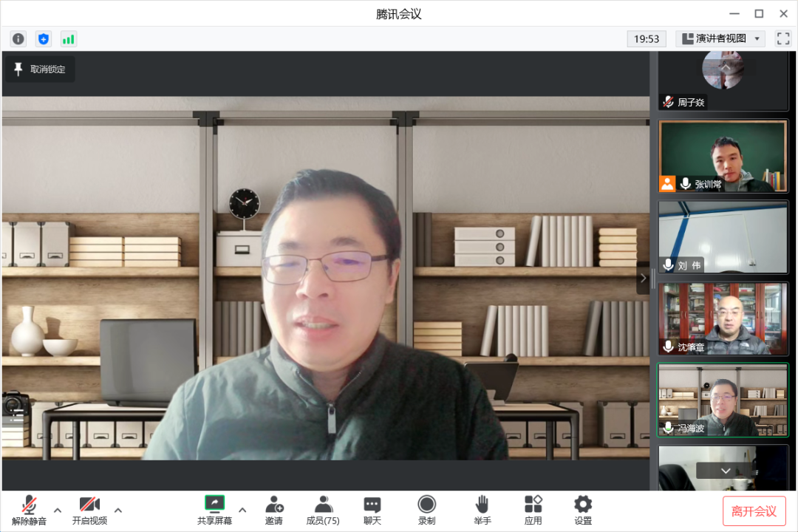
Task: Open 设置 settings gear
Action: (x=583, y=511)
